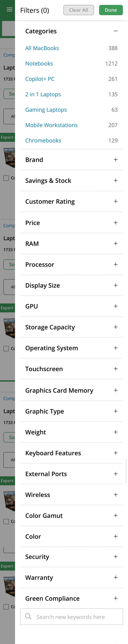Open the hamburger navigation menu
Viewport: 128px width, 644px height.
point(9,9)
